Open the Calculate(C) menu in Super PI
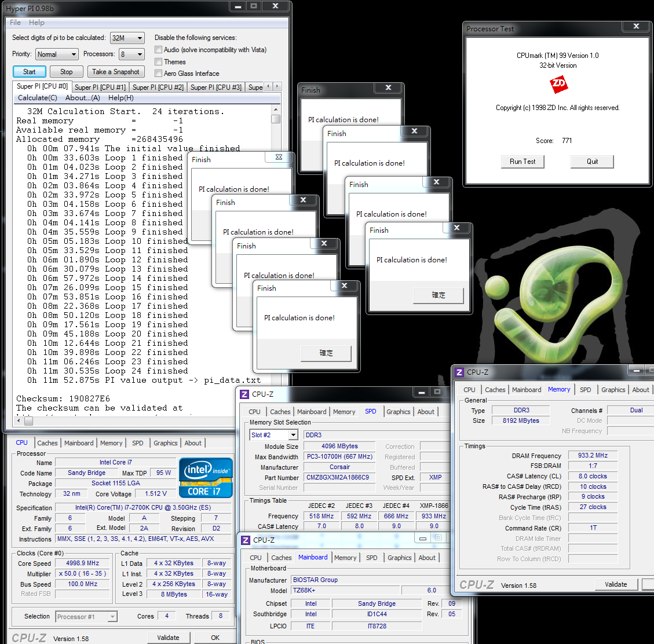The width and height of the screenshot is (654, 644). [38, 98]
